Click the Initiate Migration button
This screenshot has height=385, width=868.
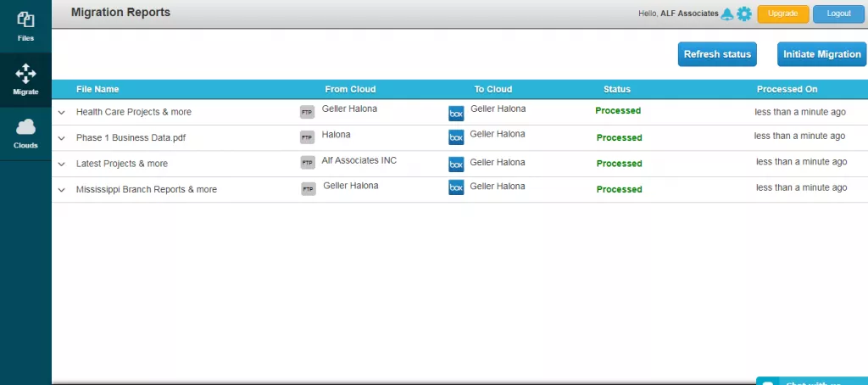(x=821, y=54)
